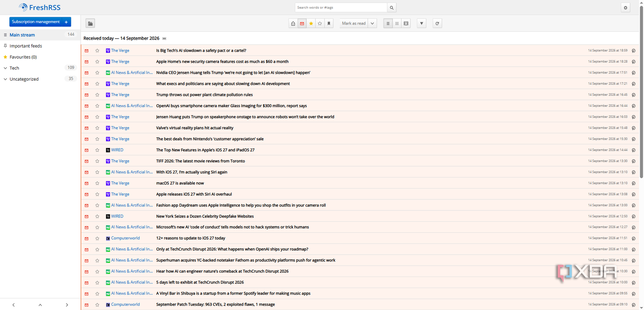This screenshot has width=644, height=310.
Task: Favourite 'With iOS 27, I'm actually using Siri again'
Action: [97, 172]
